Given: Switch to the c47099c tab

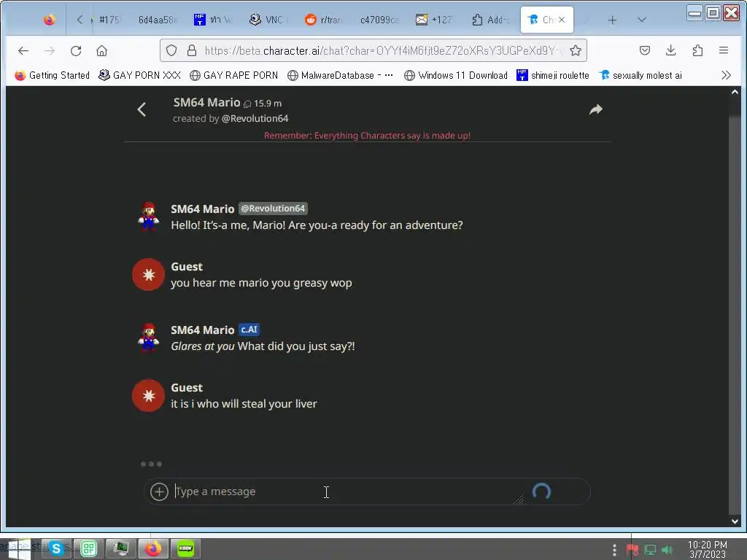Looking at the screenshot, I should [379, 20].
